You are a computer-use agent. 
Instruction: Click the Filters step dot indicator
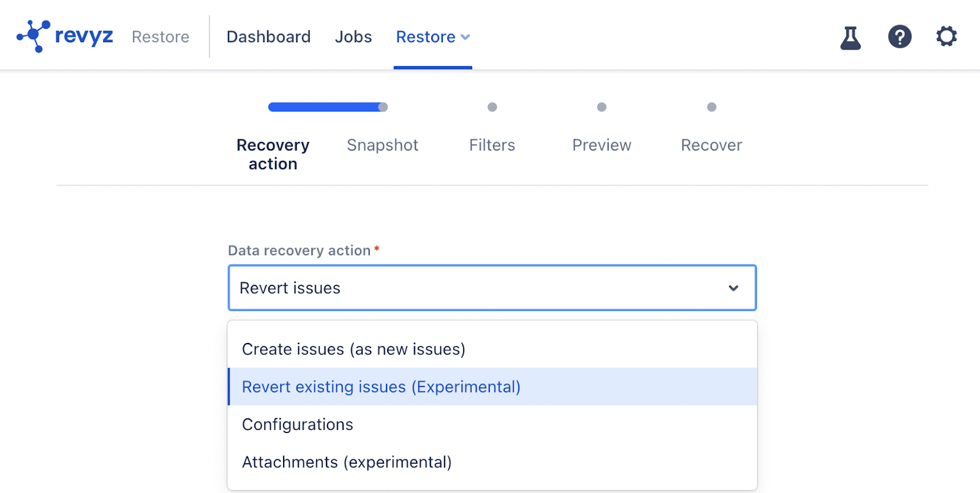point(492,107)
